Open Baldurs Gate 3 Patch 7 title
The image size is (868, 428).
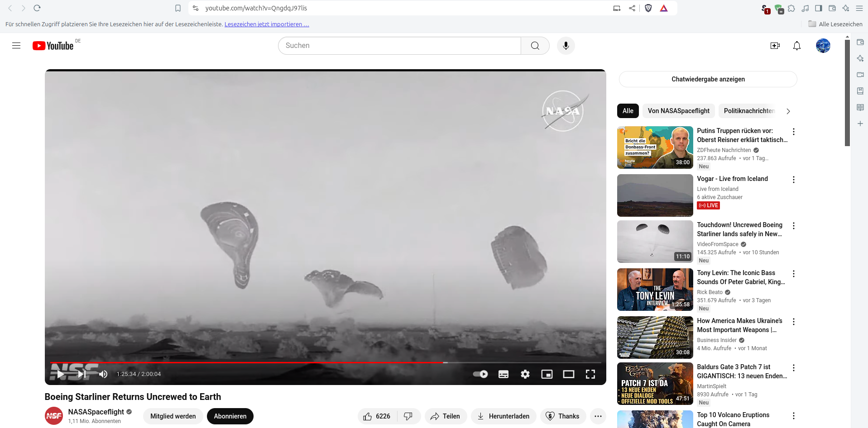coord(742,371)
